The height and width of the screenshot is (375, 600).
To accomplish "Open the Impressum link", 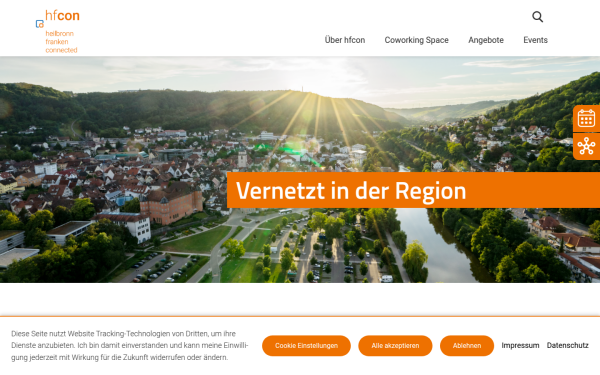I will click(520, 346).
